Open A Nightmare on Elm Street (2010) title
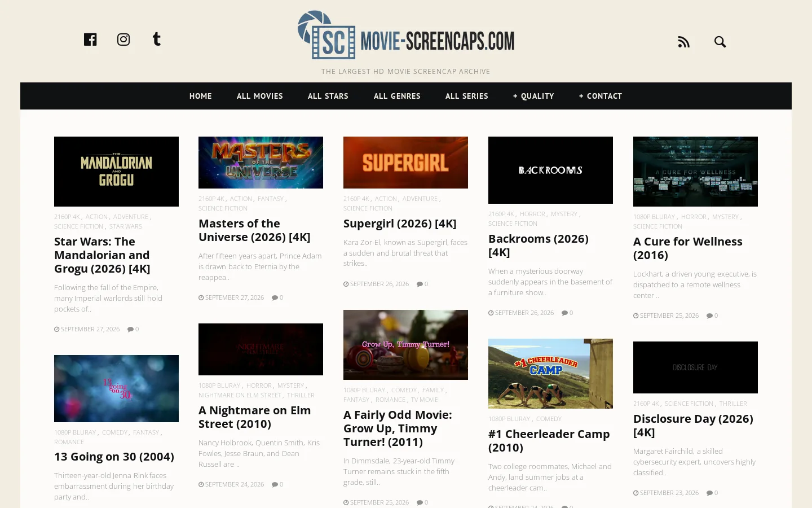The height and width of the screenshot is (508, 812). pos(254,417)
